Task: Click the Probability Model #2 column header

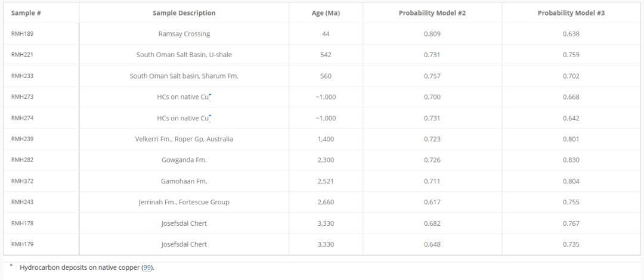Action: click(x=432, y=13)
